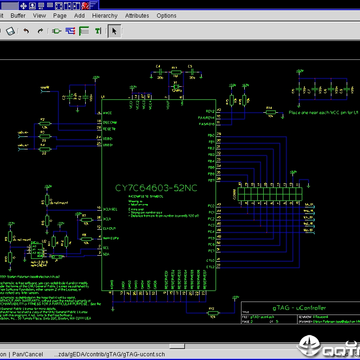Viewport: 360px width, 360px height.
Task: Select the crystal component above the chip
Action: pos(176,88)
